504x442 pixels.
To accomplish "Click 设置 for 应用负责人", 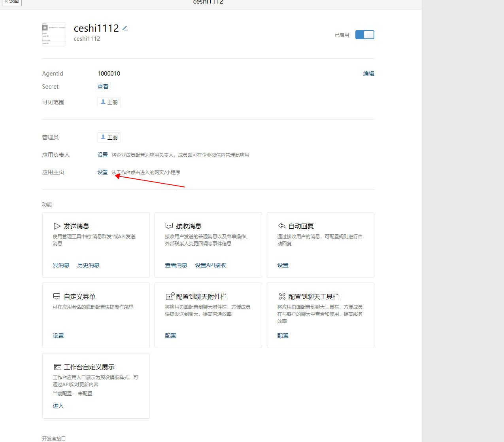I will pos(102,155).
